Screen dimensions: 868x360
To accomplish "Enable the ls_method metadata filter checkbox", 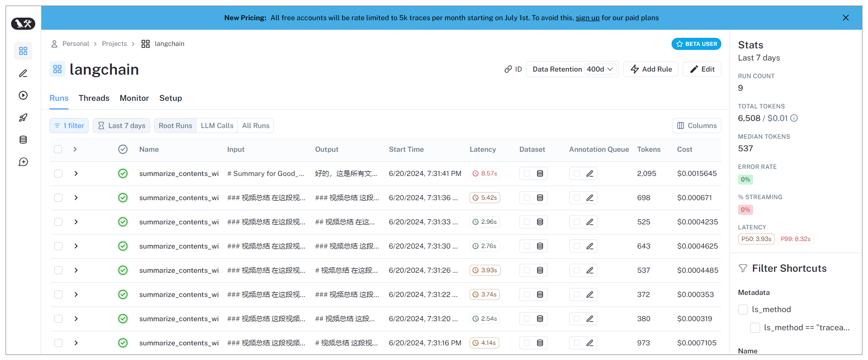I will (743, 310).
